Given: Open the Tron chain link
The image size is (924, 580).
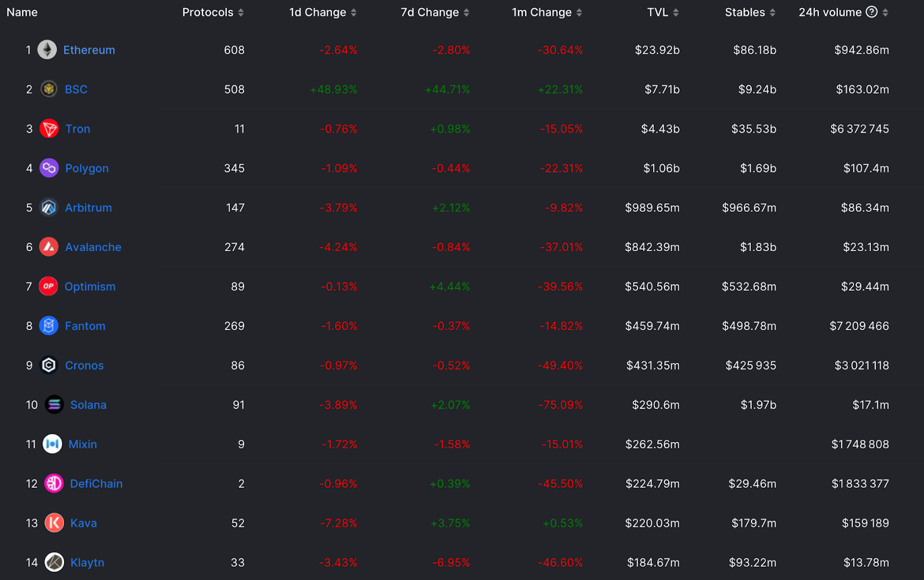Looking at the screenshot, I should point(77,129).
